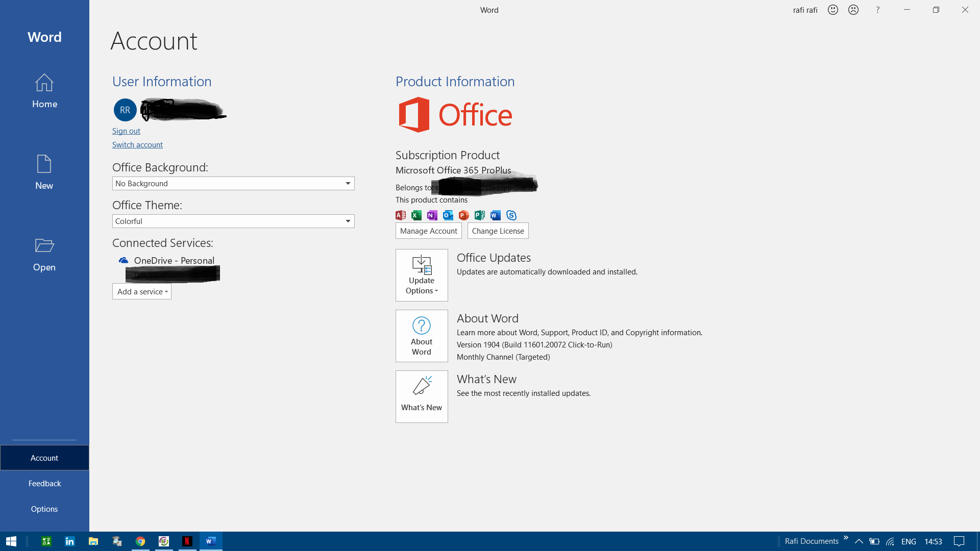The image size is (980, 551).
Task: Click the OneDrive cloud icon
Action: tap(124, 261)
